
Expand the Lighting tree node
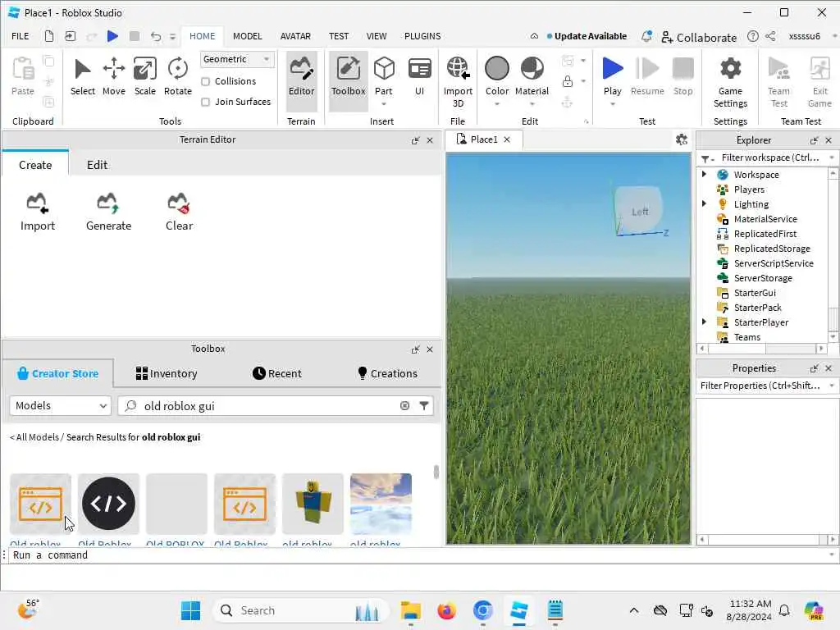click(704, 203)
